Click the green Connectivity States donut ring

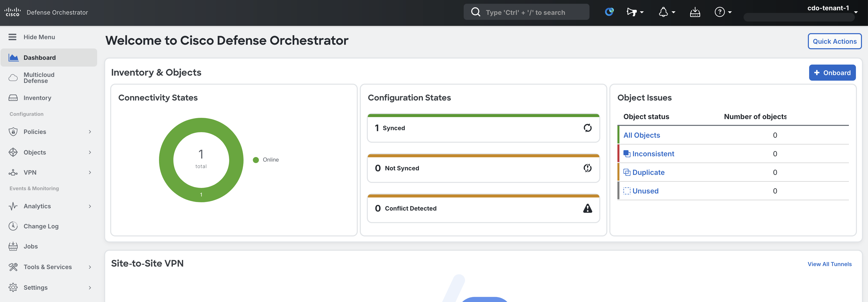point(166,160)
